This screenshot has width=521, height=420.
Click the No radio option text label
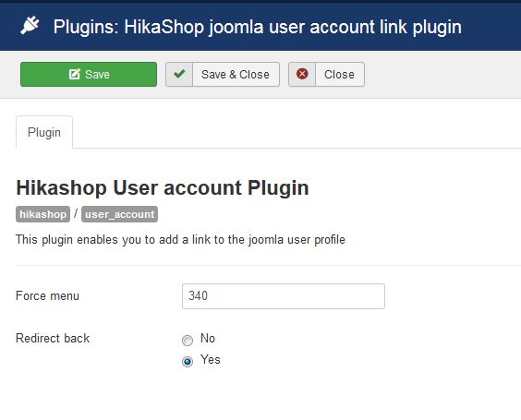(208, 339)
